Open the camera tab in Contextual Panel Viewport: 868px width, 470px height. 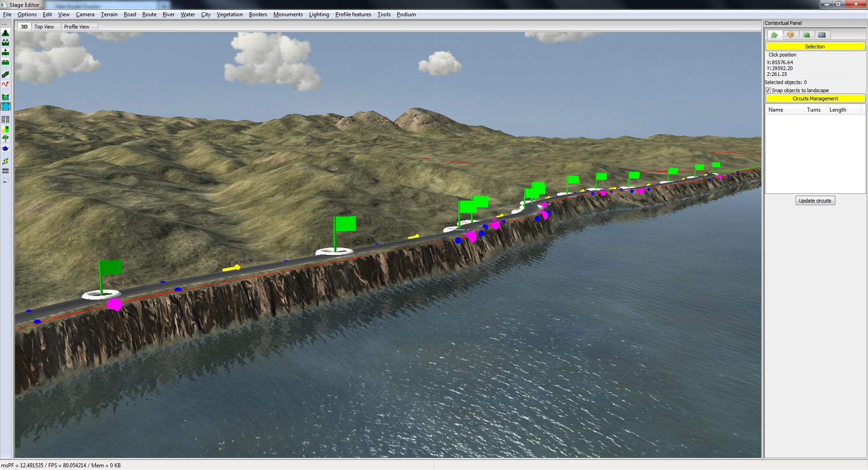coord(822,35)
